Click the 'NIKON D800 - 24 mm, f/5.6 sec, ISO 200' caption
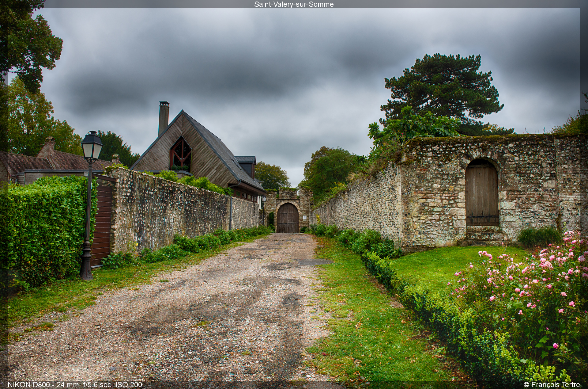Screen dimensions: 588x389 coord(75,385)
